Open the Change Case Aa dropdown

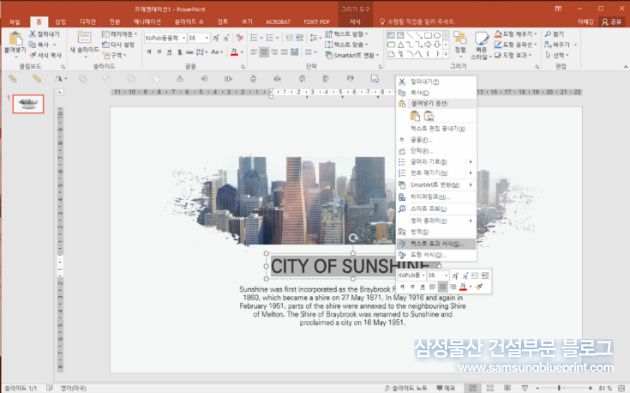click(x=216, y=52)
